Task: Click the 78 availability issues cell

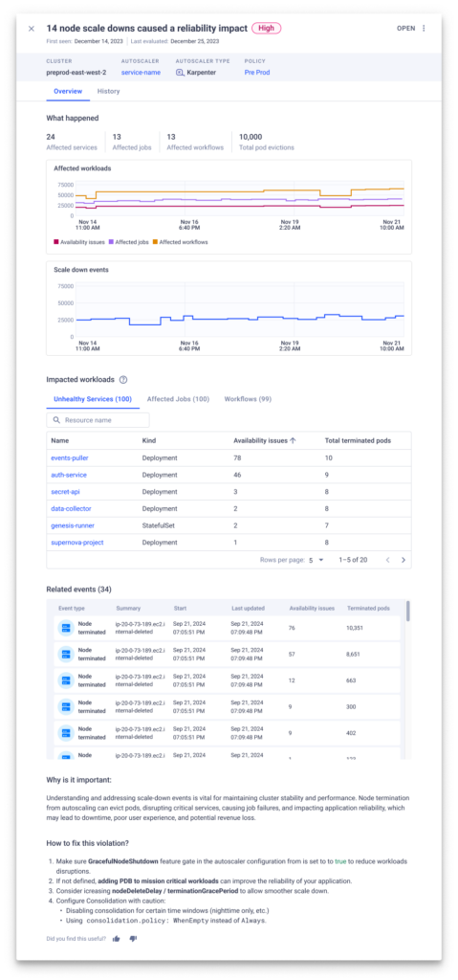Action: pos(237,457)
